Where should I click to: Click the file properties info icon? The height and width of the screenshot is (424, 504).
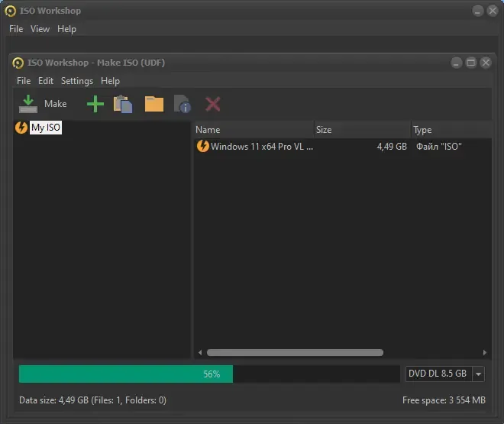point(183,104)
